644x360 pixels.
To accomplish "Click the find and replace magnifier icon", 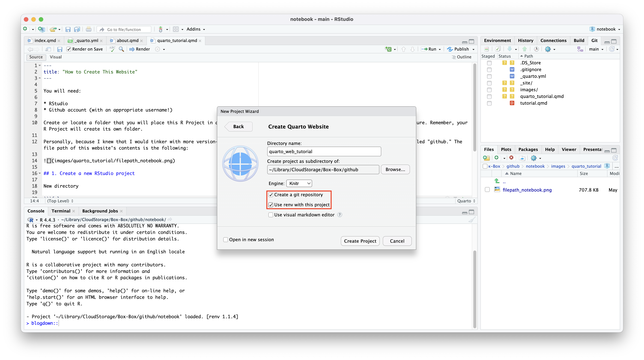I will click(x=121, y=49).
